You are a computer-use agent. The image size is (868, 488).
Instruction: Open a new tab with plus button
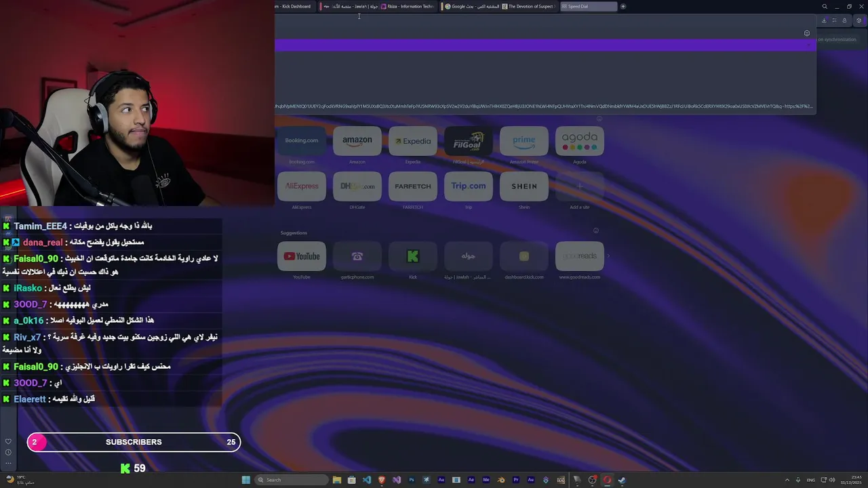click(x=623, y=6)
